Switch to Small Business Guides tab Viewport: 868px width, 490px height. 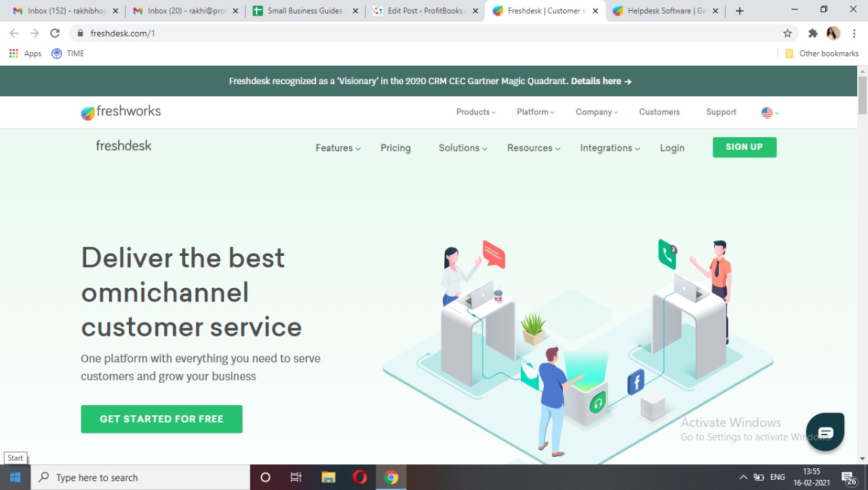click(x=304, y=11)
